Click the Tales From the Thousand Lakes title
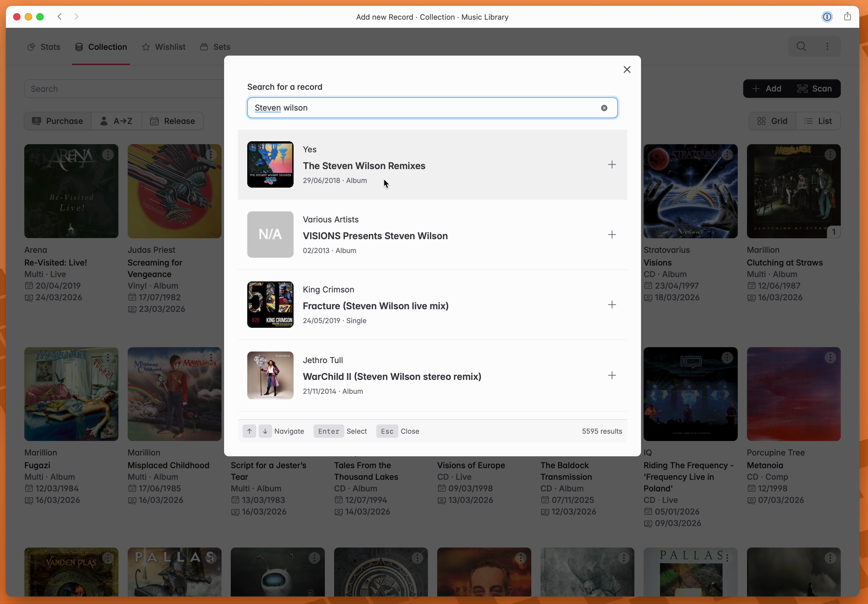The height and width of the screenshot is (604, 868). [x=366, y=471]
